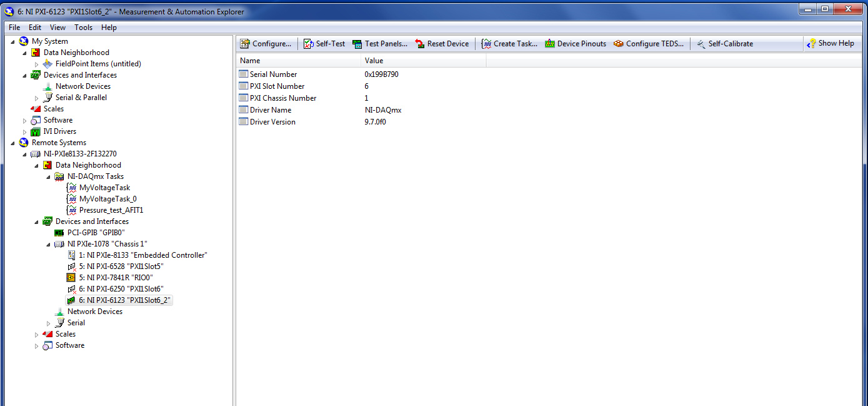Select the IVI Drivers icon

tap(36, 131)
